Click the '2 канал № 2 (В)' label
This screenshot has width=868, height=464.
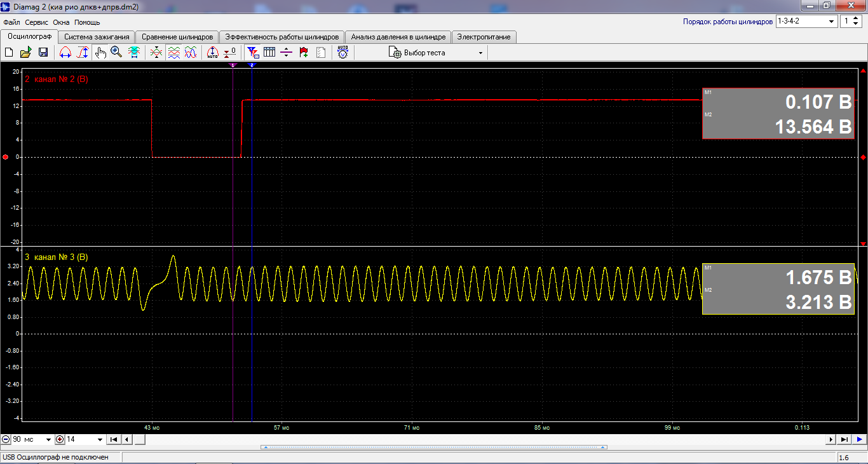56,79
